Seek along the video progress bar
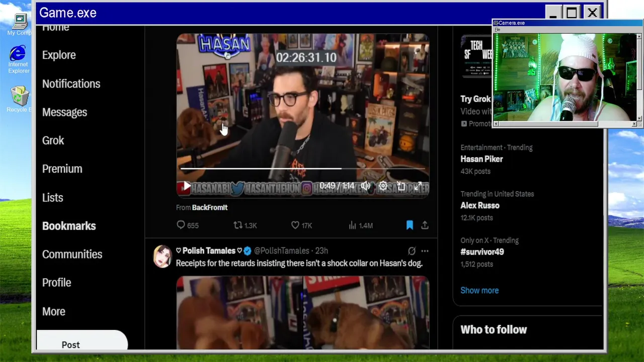This screenshot has height=362, width=644. (x=303, y=169)
